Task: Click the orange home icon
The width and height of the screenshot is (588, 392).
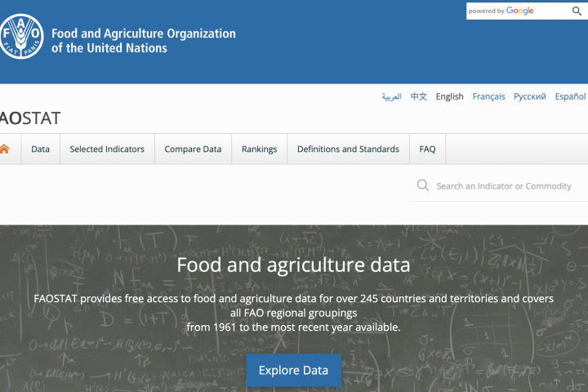Action: pos(4,149)
